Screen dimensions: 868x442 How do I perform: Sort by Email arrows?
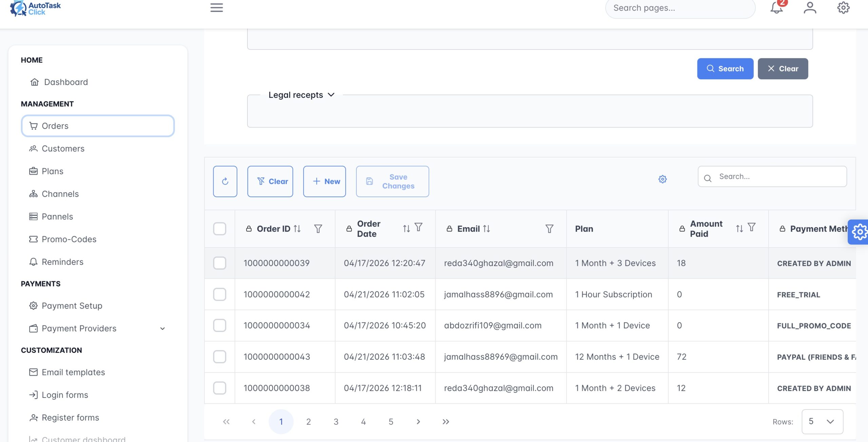click(x=487, y=229)
